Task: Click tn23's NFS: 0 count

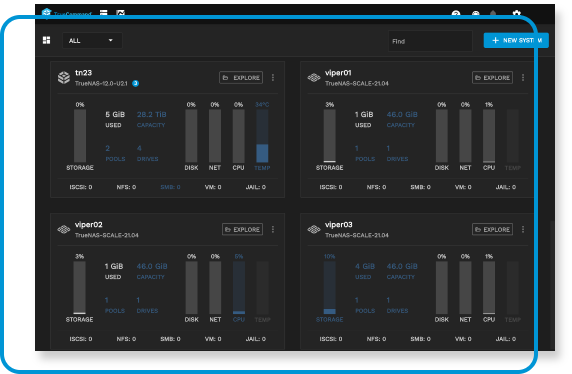Action: click(126, 187)
